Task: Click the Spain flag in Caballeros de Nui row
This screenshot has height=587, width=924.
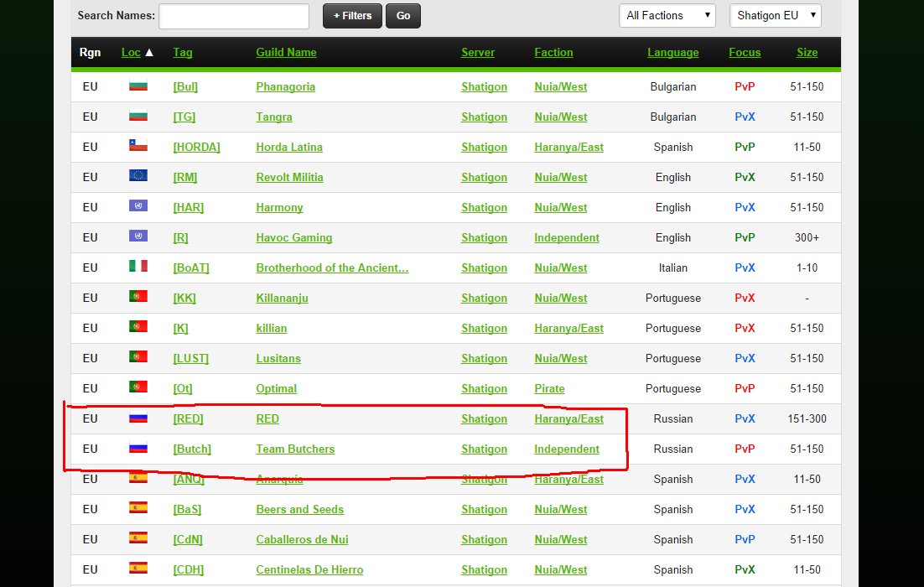Action: pyautogui.click(x=138, y=538)
